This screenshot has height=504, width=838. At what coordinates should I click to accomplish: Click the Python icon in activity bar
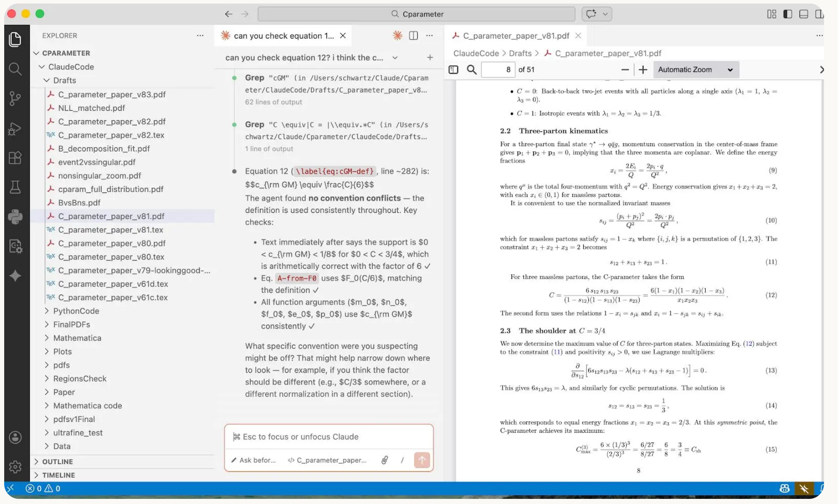tap(15, 217)
